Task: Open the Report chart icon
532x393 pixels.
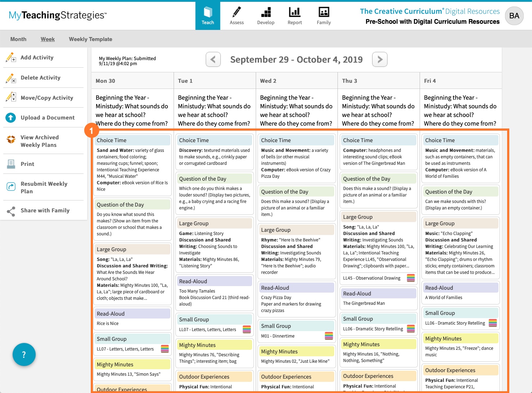Action: click(295, 12)
